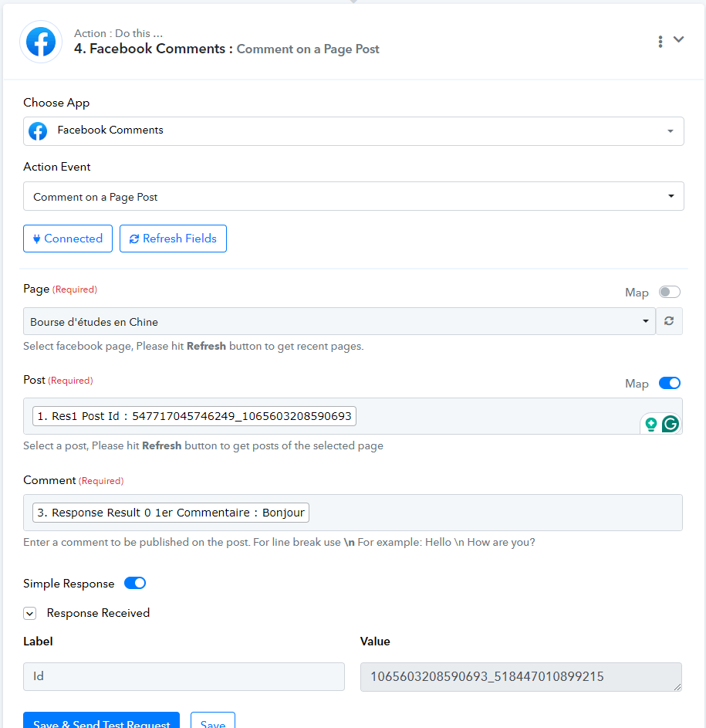Click the Facebook logo in the step header
Image resolution: width=706 pixels, height=728 pixels.
(41, 42)
